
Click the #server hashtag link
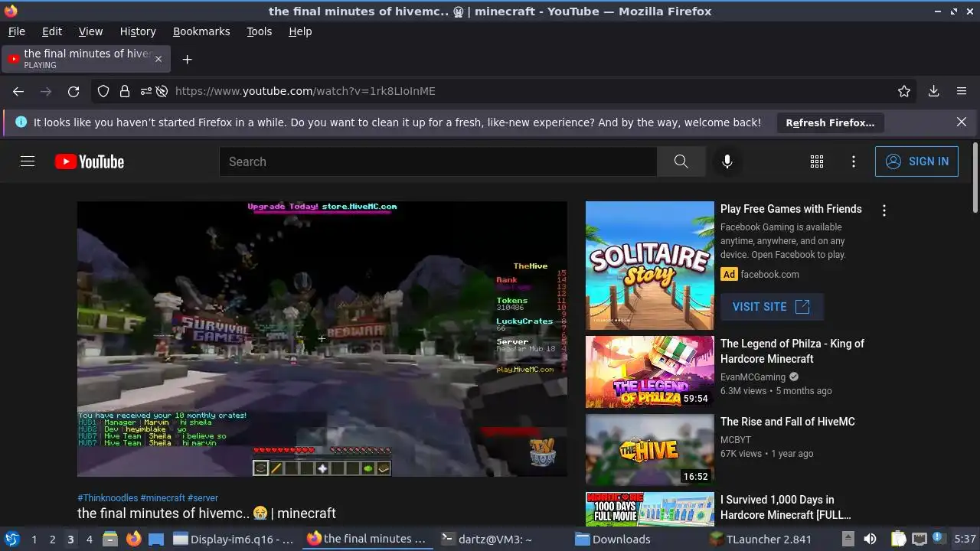[203, 497]
